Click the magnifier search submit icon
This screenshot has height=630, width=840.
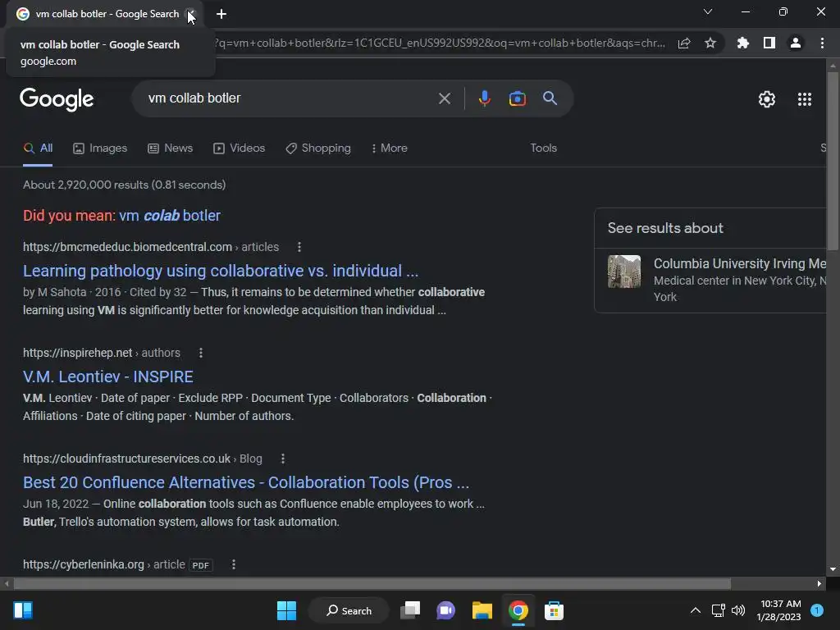click(x=550, y=98)
